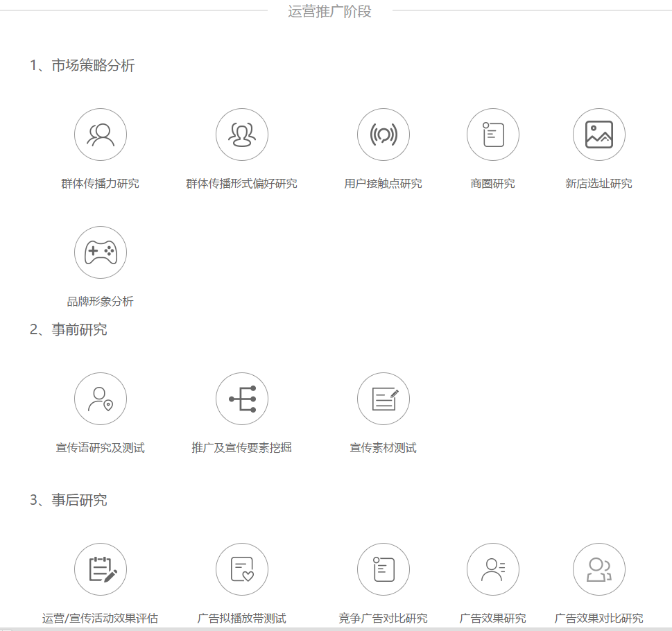Open the 广告拟播放带测试 text link

coord(242,619)
